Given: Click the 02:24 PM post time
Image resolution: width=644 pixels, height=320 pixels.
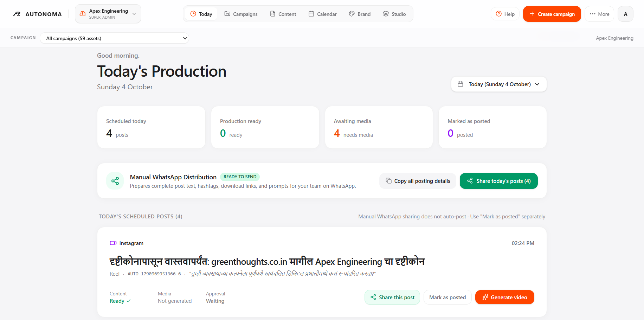Looking at the screenshot, I should [x=523, y=243].
